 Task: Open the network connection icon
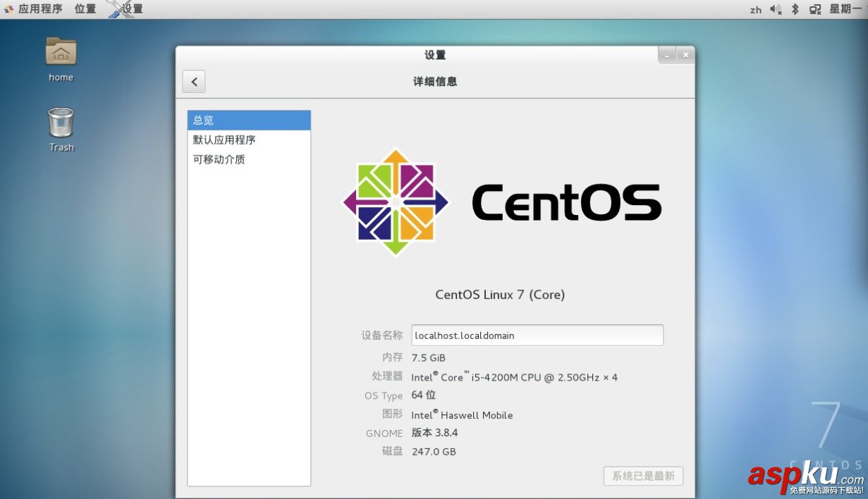815,9
